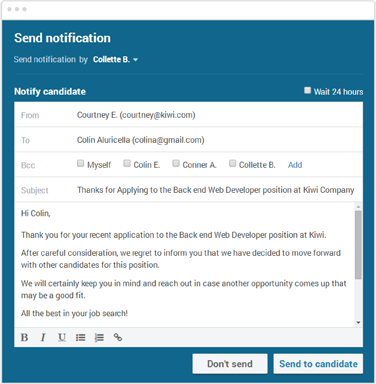The width and height of the screenshot is (376, 384).
Task: Click the Subject field text
Action: 216,190
